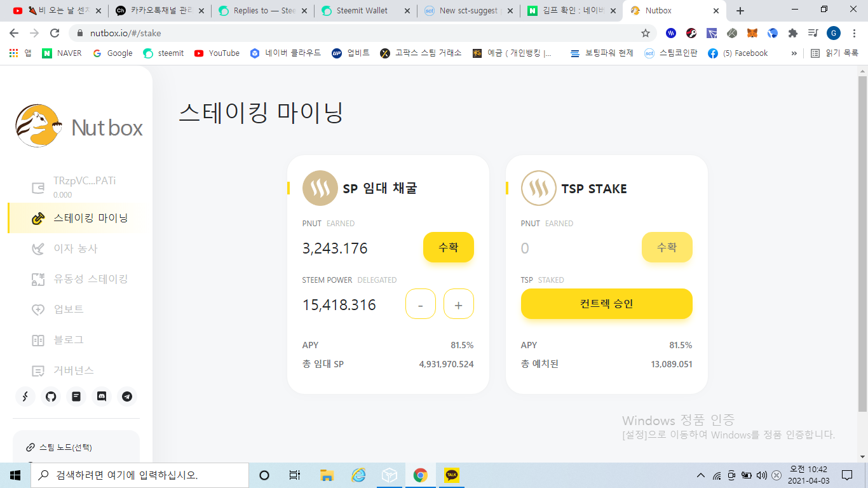This screenshot has width=868, height=488.
Task: Expand the hidden bookmarks chevron
Action: [x=794, y=53]
